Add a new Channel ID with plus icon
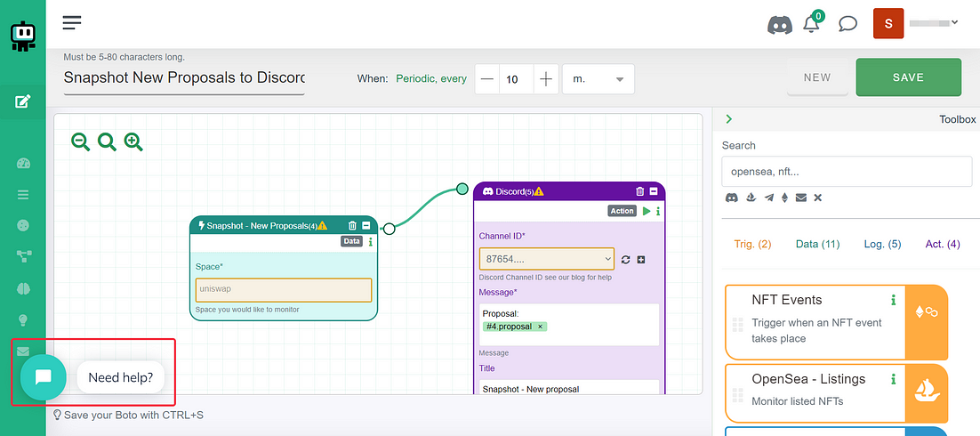 pyautogui.click(x=641, y=260)
